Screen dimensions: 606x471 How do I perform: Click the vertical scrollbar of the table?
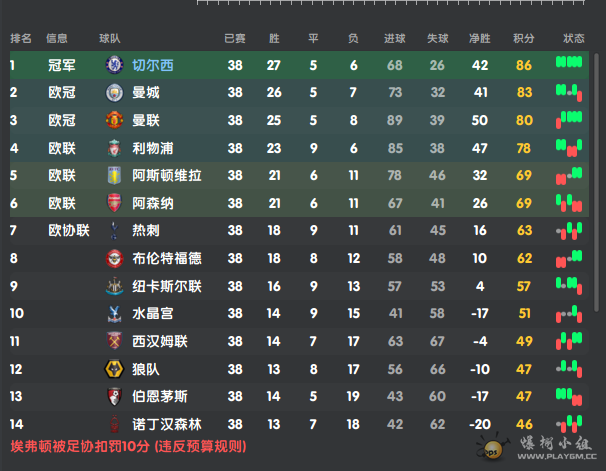click(596, 182)
